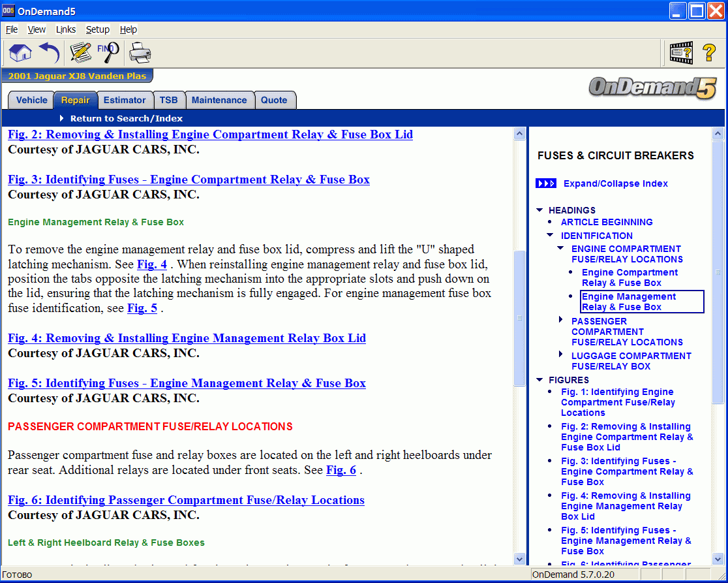This screenshot has height=583, width=728.
Task: Go to the Maintenance tab
Action: pyautogui.click(x=219, y=101)
